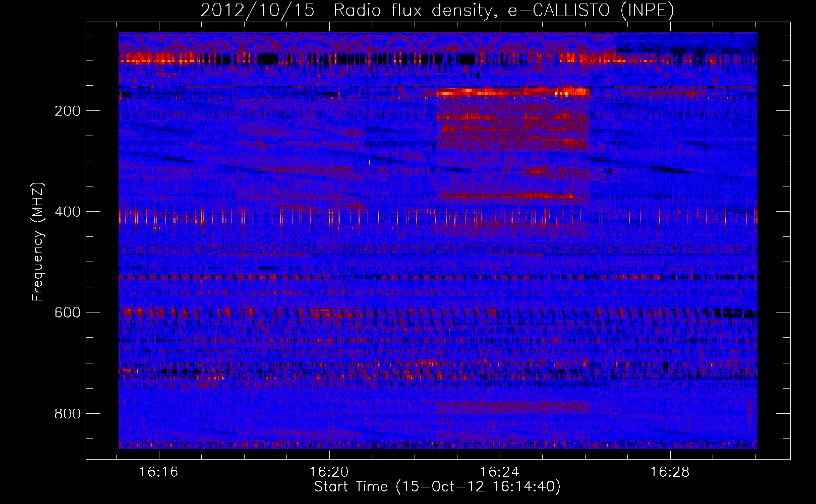The width and height of the screenshot is (816, 504).
Task: Click the 200 frequency tick label
Action: [68, 111]
